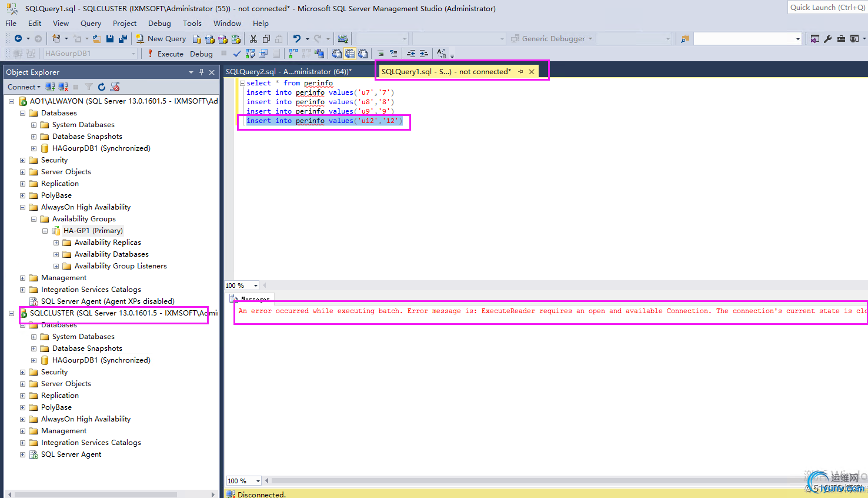Select Integration Services Catalogs under SQLCLUSTER
Screen dimensions: 868x498
(x=91, y=443)
